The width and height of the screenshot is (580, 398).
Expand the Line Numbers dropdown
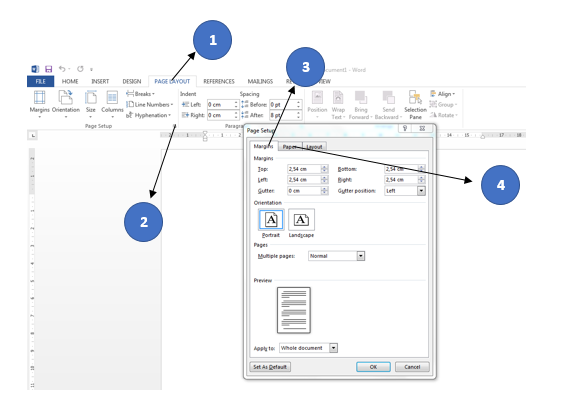tap(150, 105)
